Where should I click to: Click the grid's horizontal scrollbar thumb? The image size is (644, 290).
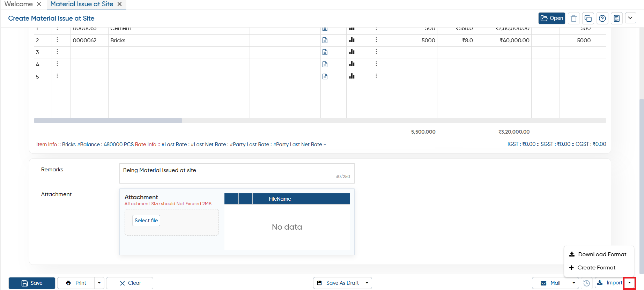[108, 120]
